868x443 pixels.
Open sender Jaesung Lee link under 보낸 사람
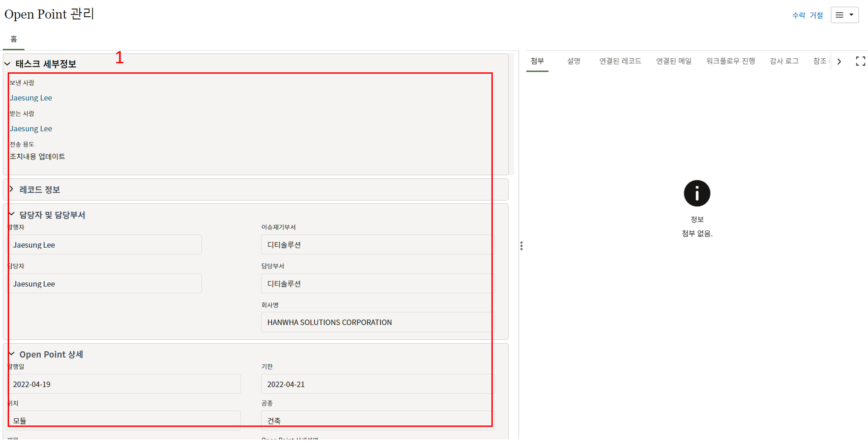[31, 98]
